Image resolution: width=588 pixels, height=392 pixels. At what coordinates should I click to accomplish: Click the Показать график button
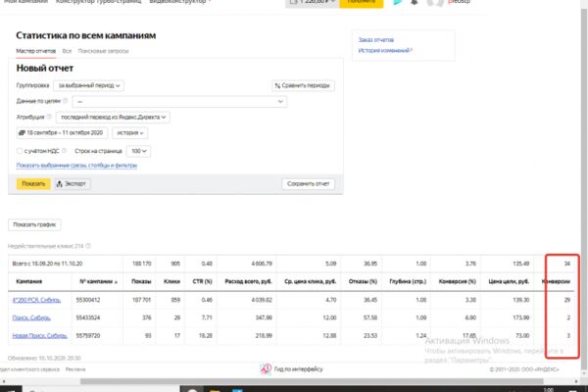[x=34, y=224]
